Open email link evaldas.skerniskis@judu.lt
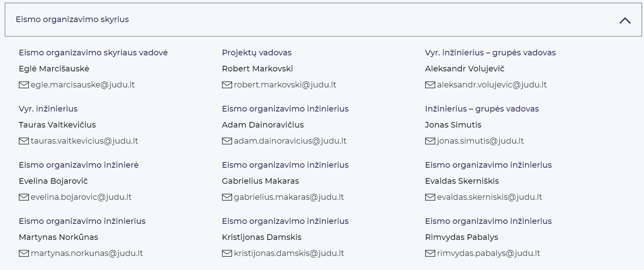 [489, 197]
